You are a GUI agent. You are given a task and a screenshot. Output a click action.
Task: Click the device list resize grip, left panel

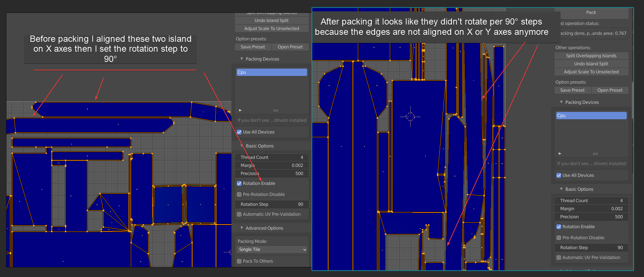276,110
